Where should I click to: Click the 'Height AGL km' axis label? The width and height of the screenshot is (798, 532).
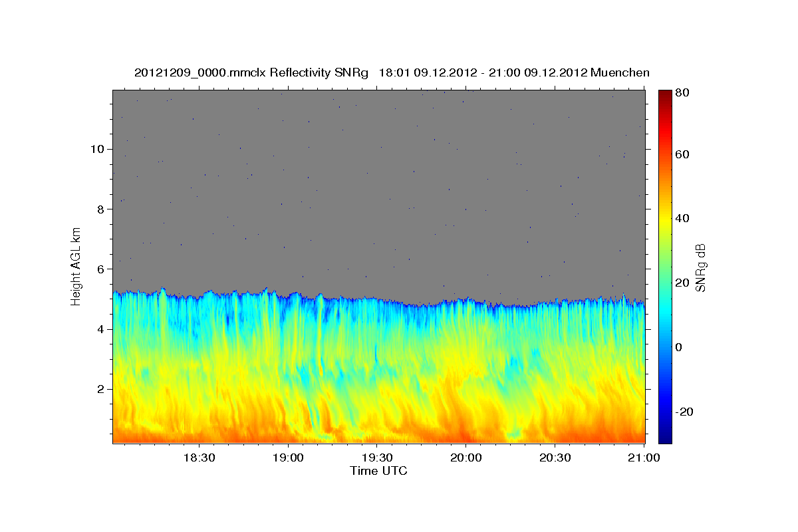pos(76,266)
